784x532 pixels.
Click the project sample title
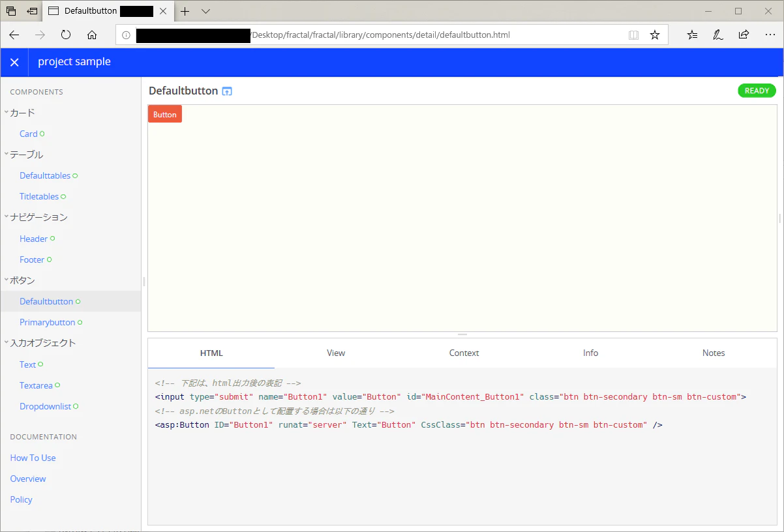pyautogui.click(x=74, y=62)
